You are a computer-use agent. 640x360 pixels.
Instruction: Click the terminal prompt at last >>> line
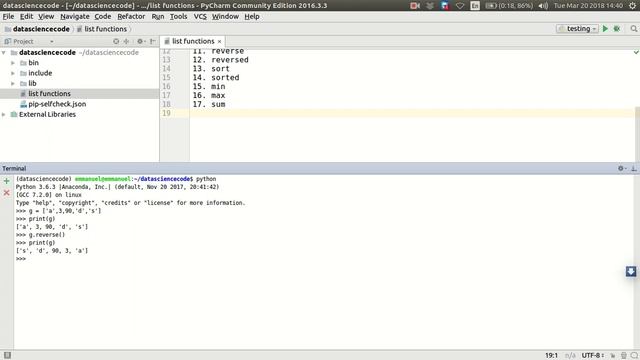[21, 259]
